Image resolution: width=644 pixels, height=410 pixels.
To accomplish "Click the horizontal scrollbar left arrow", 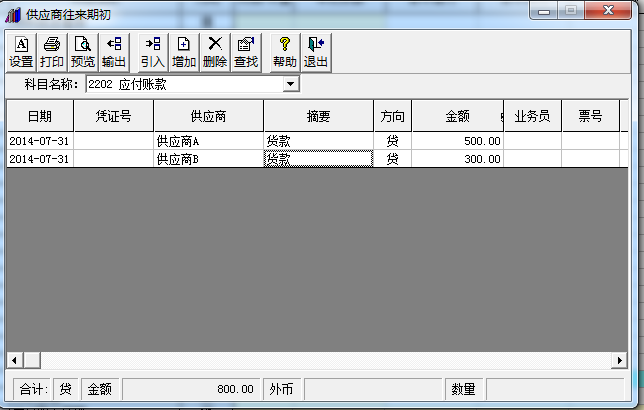I will [15, 361].
